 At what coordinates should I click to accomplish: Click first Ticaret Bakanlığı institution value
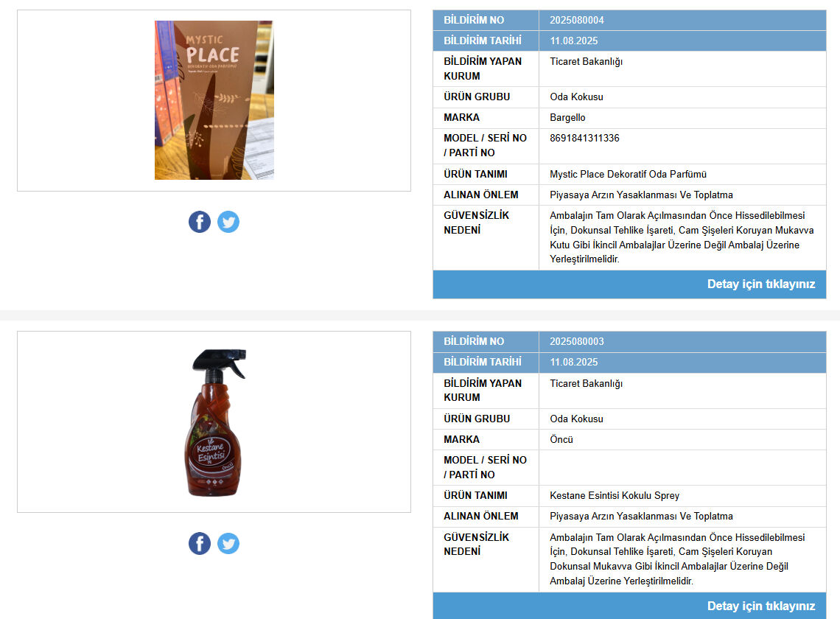(586, 62)
